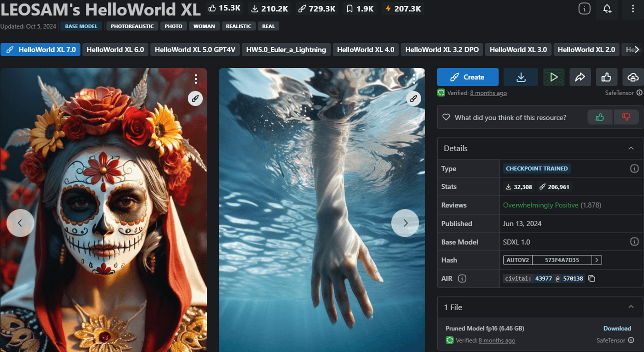Click the download icon button beside Create
Screen dimensions: 644x352
click(521, 77)
